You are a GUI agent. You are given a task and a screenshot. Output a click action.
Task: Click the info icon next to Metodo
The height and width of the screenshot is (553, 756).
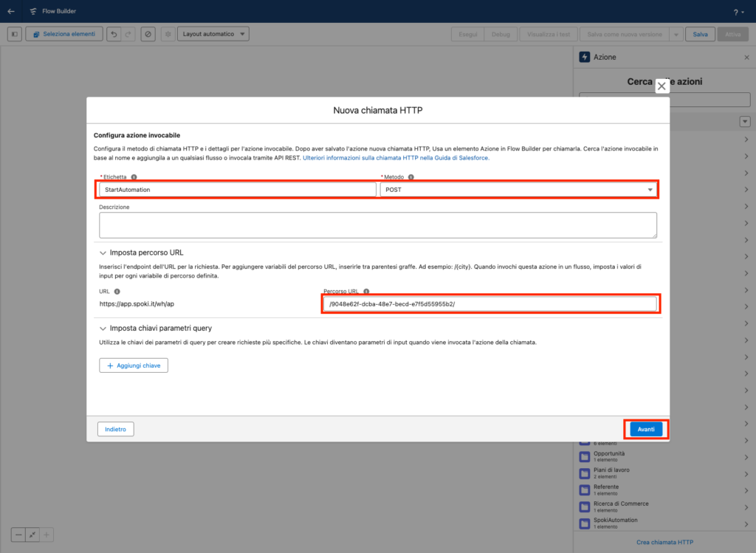pyautogui.click(x=410, y=177)
